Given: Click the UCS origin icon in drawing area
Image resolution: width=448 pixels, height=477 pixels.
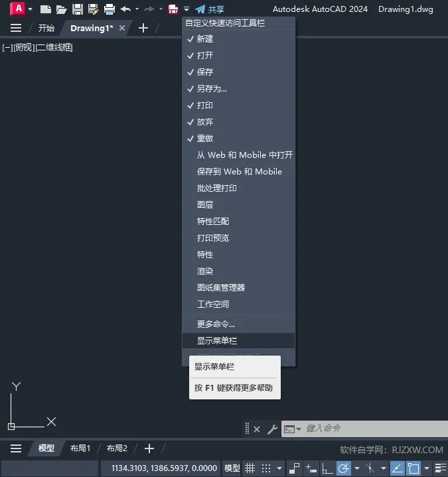Looking at the screenshot, I should click(x=11, y=427).
